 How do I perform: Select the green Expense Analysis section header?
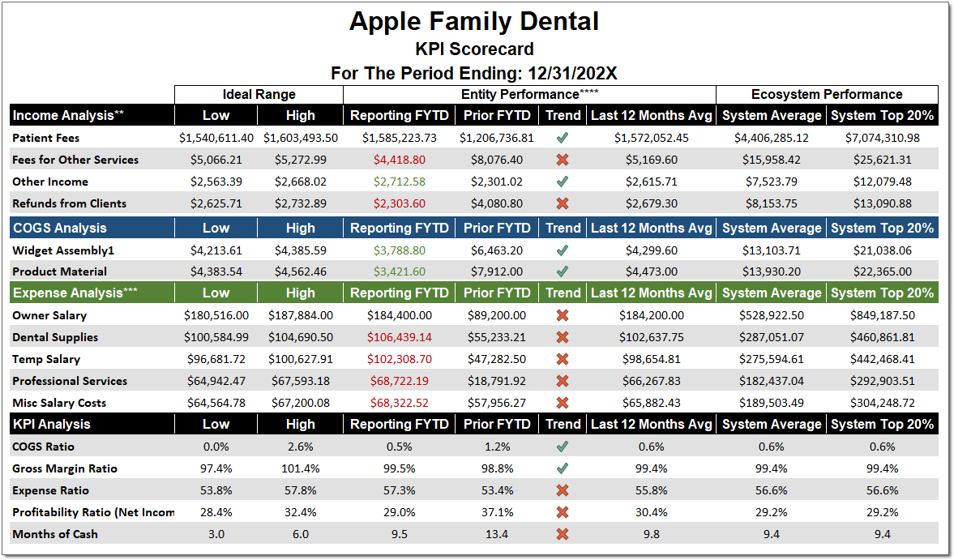75,293
